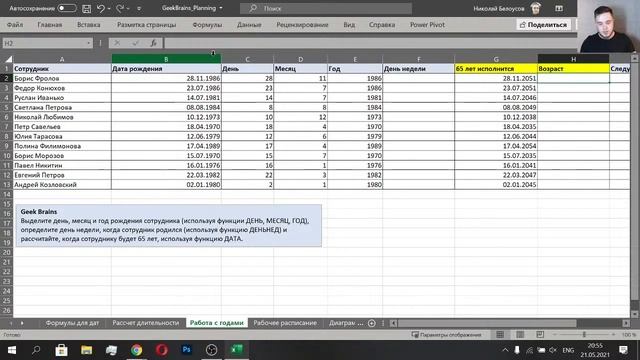Click the 100 % zoom level
Image resolution: width=640 pixels, height=360 pixels.
(x=629, y=334)
